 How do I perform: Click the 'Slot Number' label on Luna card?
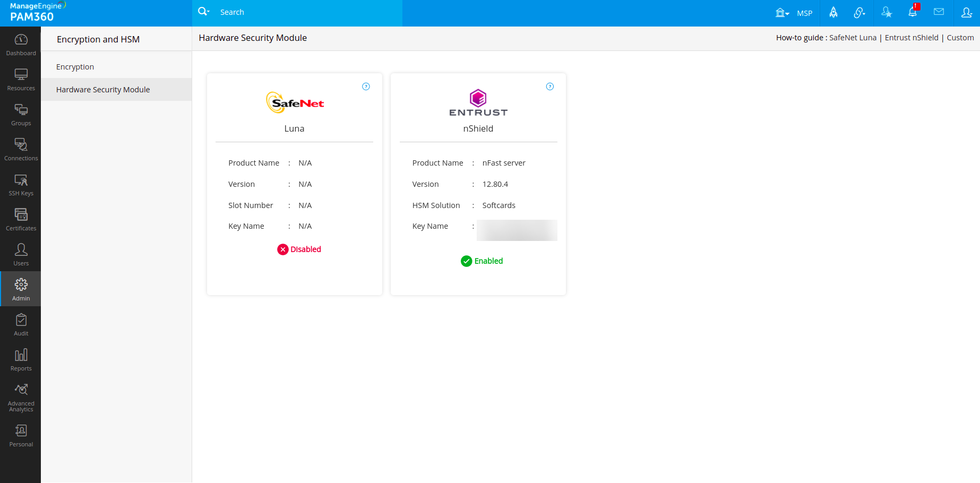(x=251, y=205)
